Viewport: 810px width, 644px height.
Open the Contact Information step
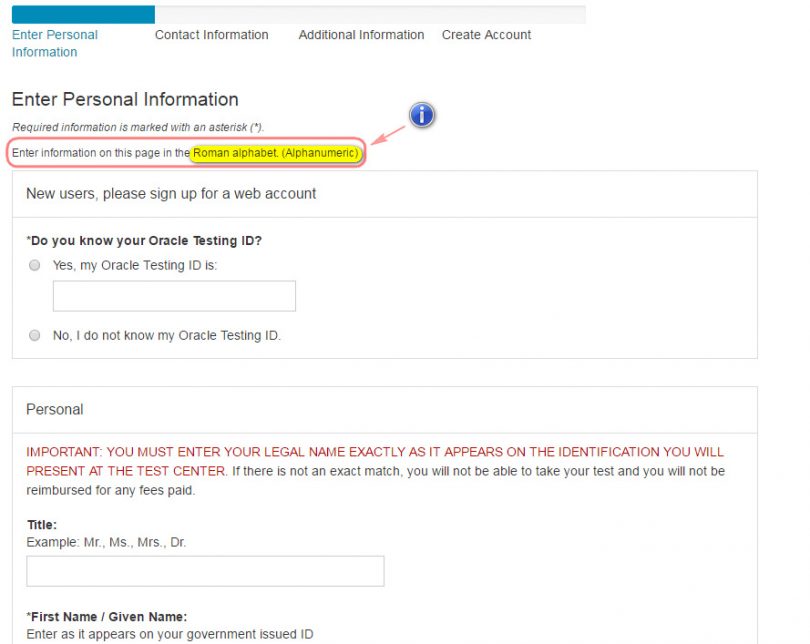pos(211,35)
